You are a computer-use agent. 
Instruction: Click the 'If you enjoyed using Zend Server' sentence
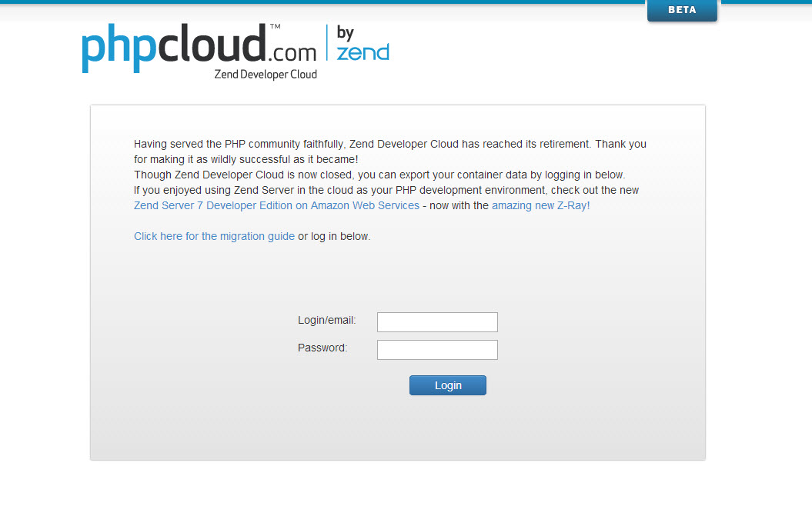pos(386,190)
